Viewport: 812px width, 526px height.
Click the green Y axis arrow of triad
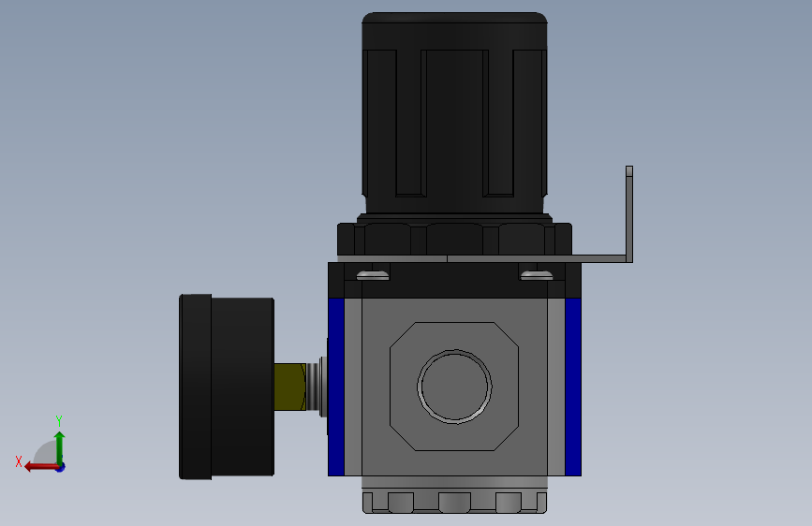tap(60, 447)
